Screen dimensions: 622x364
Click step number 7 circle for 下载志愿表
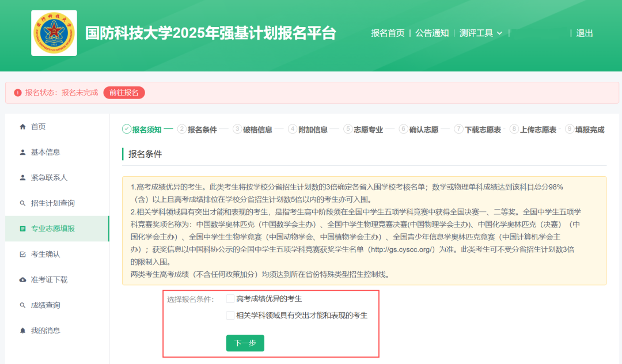coord(458,129)
